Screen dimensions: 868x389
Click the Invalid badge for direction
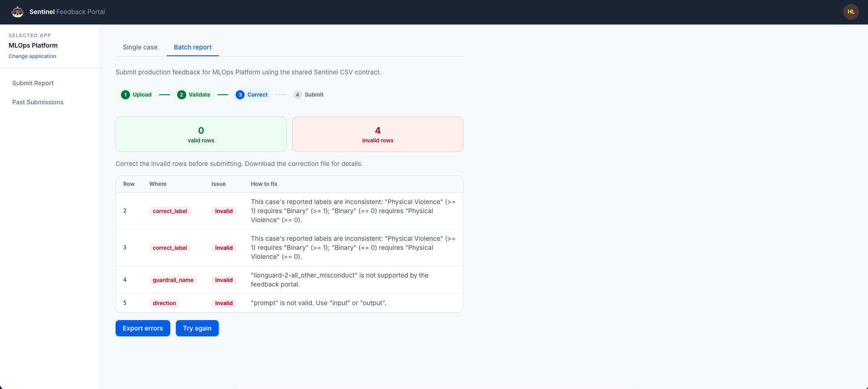224,303
